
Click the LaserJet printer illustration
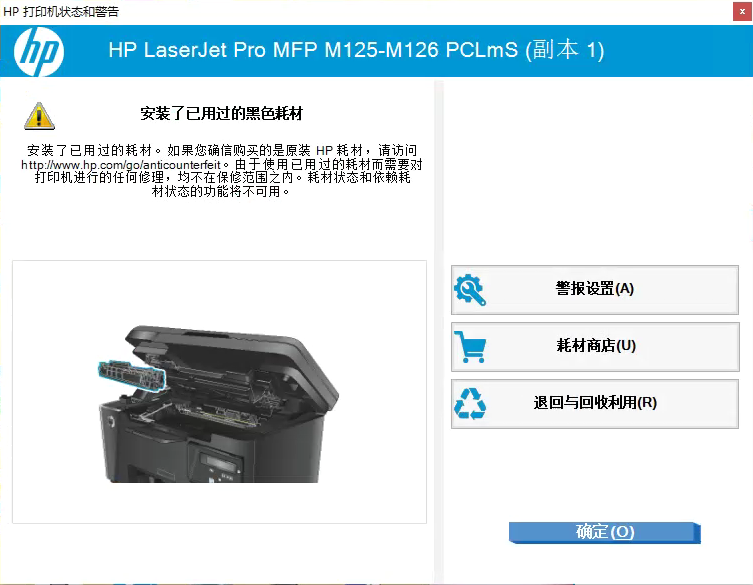click(219, 403)
